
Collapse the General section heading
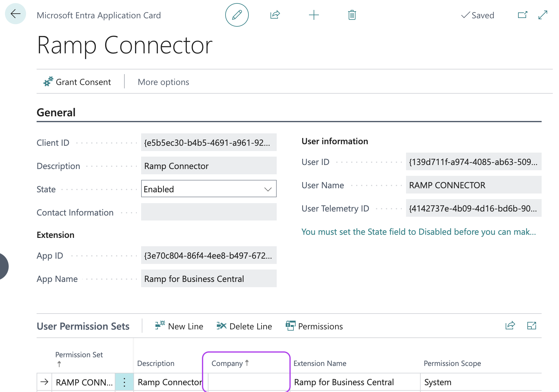click(x=56, y=112)
